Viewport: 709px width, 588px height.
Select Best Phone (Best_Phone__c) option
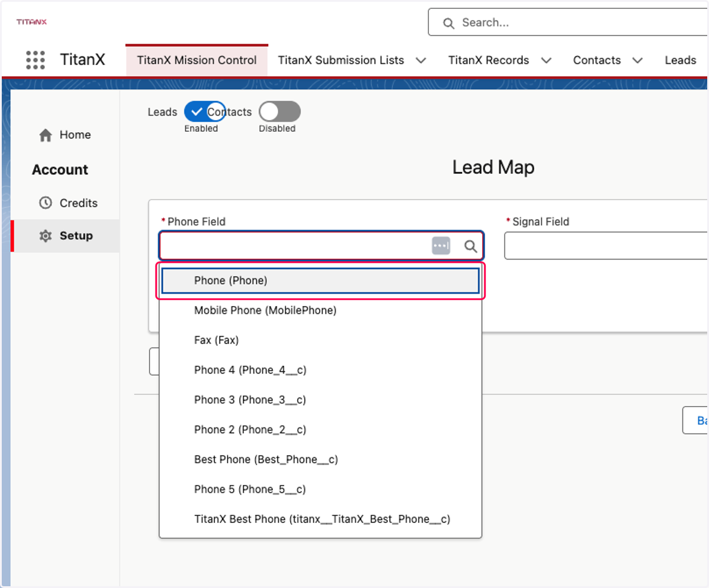coord(320,459)
